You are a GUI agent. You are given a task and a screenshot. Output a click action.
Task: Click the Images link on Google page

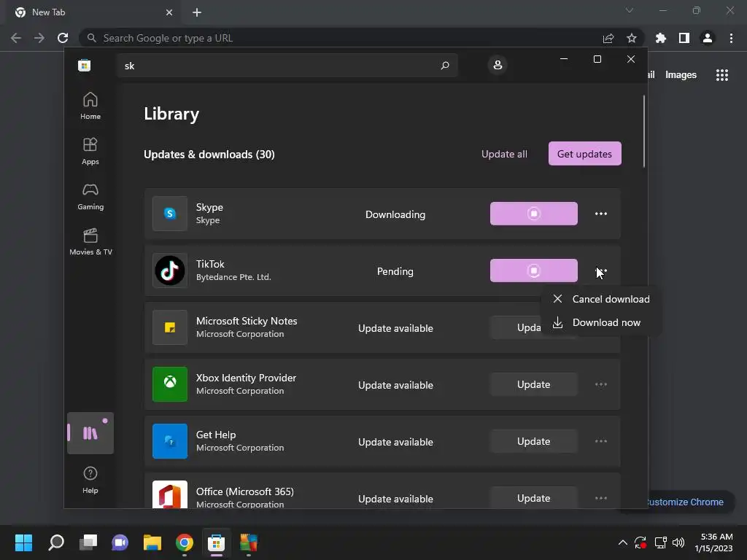point(681,75)
